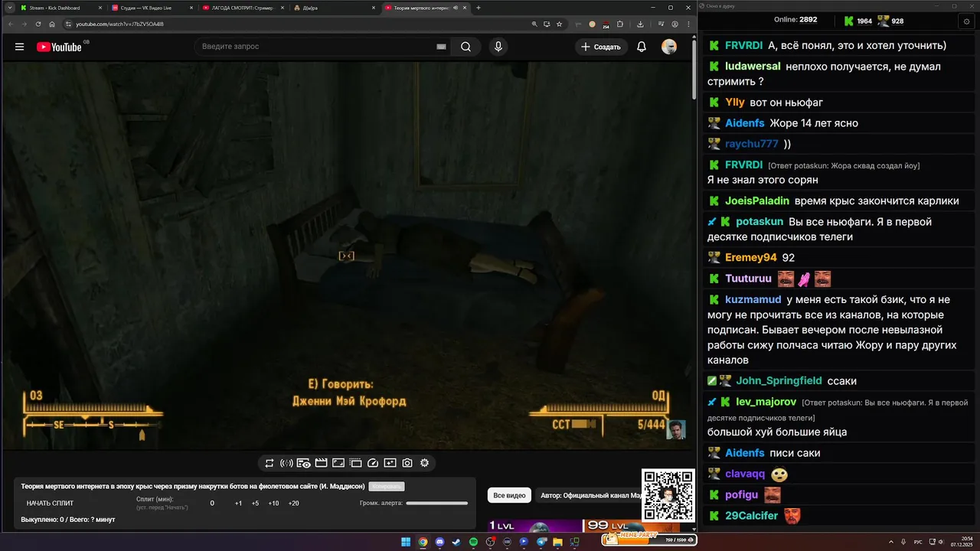The width and height of the screenshot is (980, 551).
Task: Click the YouTube page vertical scrollbar
Action: (694, 69)
